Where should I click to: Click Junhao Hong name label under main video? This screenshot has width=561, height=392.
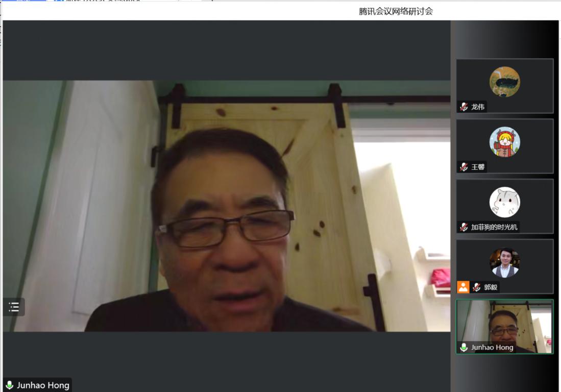click(43, 385)
